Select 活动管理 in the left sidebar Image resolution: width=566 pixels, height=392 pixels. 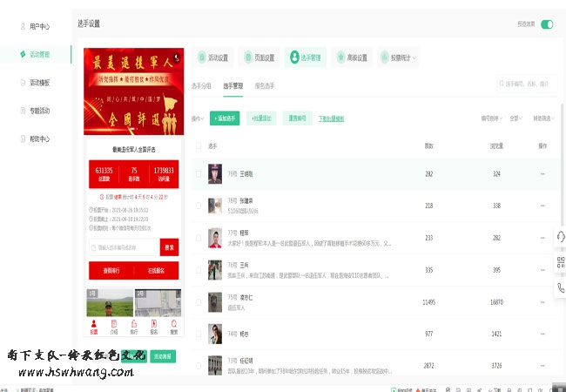pyautogui.click(x=36, y=55)
